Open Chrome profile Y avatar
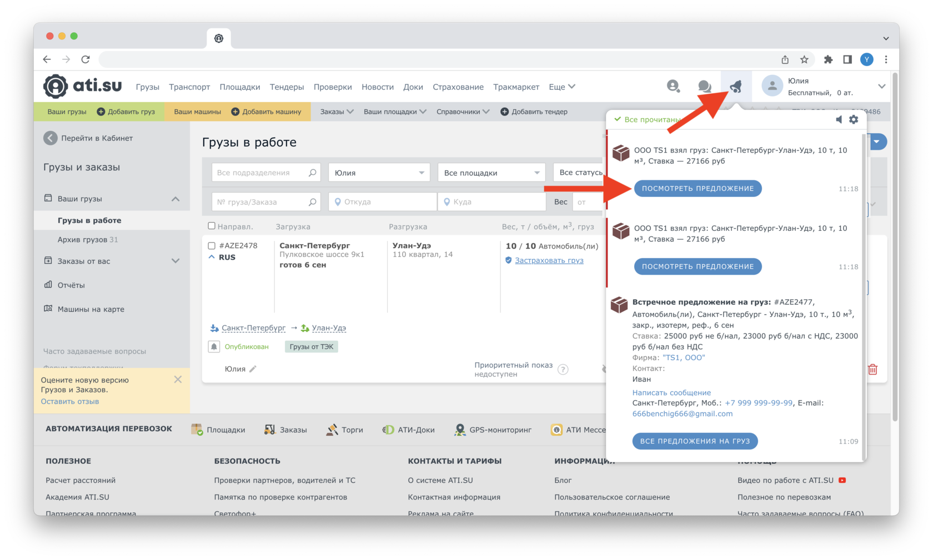 (x=867, y=59)
